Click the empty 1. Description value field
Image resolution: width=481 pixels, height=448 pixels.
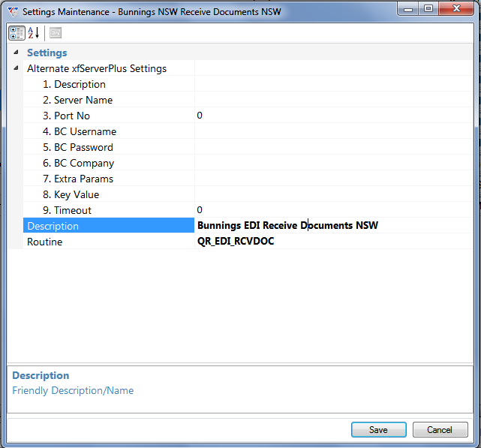(334, 84)
